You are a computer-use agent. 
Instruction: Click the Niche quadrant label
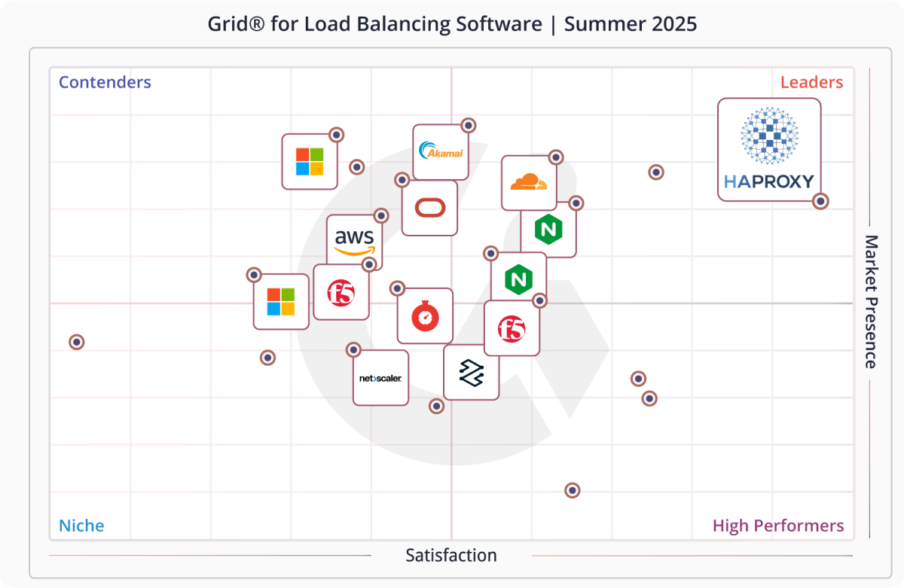coord(81,526)
